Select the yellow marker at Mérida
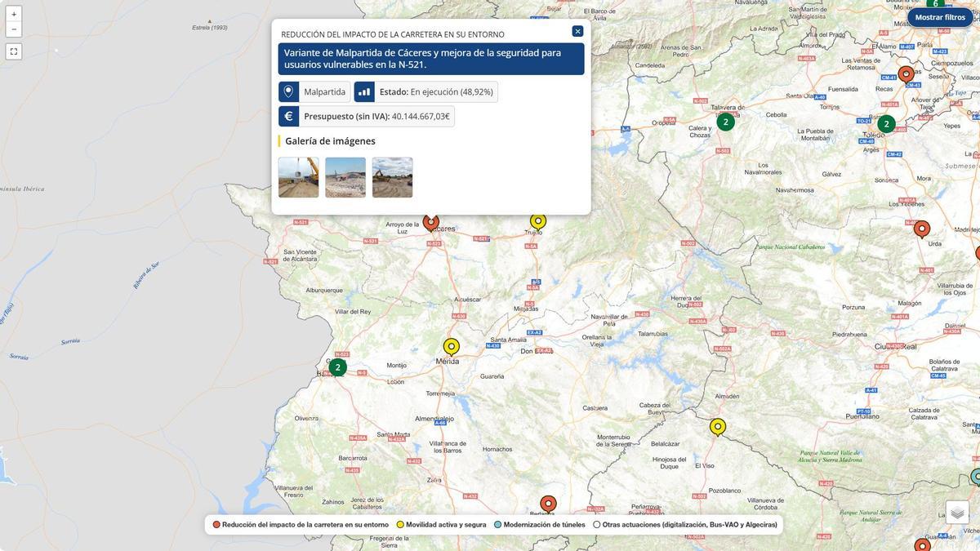The width and height of the screenshot is (980, 551). (452, 346)
